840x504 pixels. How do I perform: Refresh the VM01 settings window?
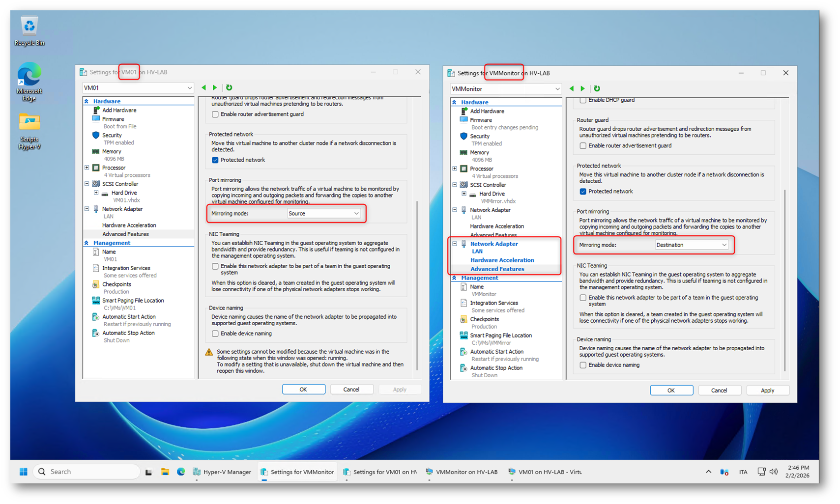point(229,87)
